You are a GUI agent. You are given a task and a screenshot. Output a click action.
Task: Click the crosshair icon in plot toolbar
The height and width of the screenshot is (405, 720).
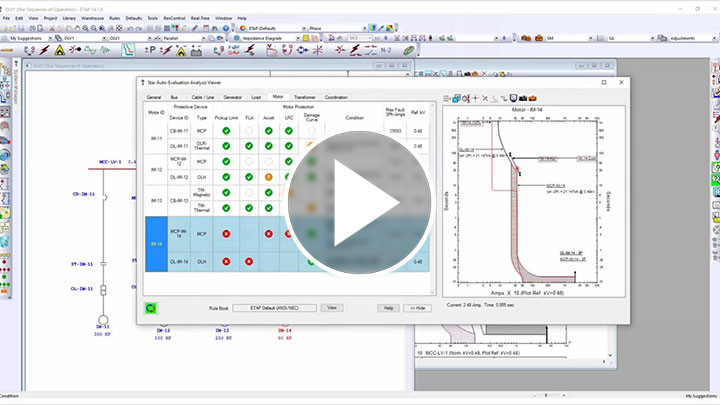coord(475,98)
